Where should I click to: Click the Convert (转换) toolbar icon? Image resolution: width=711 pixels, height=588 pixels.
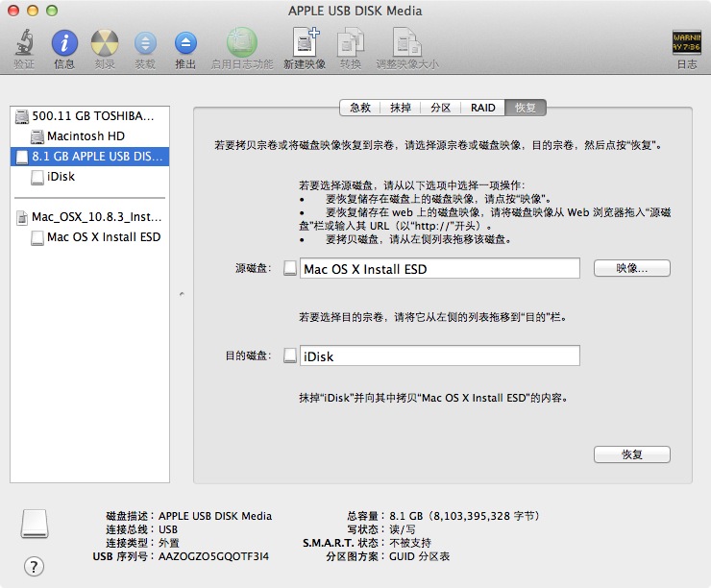(x=351, y=42)
